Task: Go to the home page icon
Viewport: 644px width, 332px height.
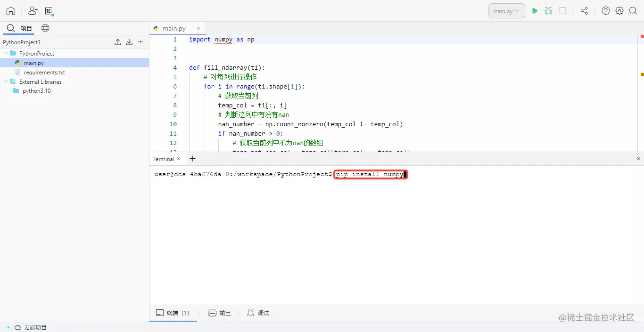Action: click(x=11, y=11)
